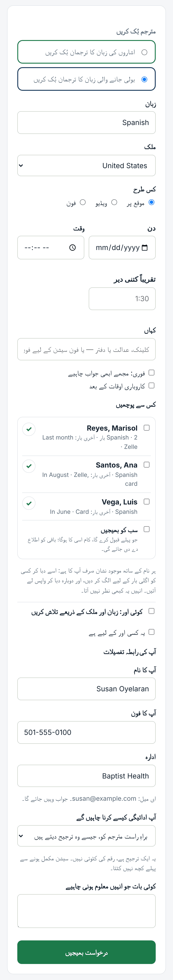The image size is (173, 980).
Task: Select the spoken language interpreter radio option
Action: click(145, 79)
